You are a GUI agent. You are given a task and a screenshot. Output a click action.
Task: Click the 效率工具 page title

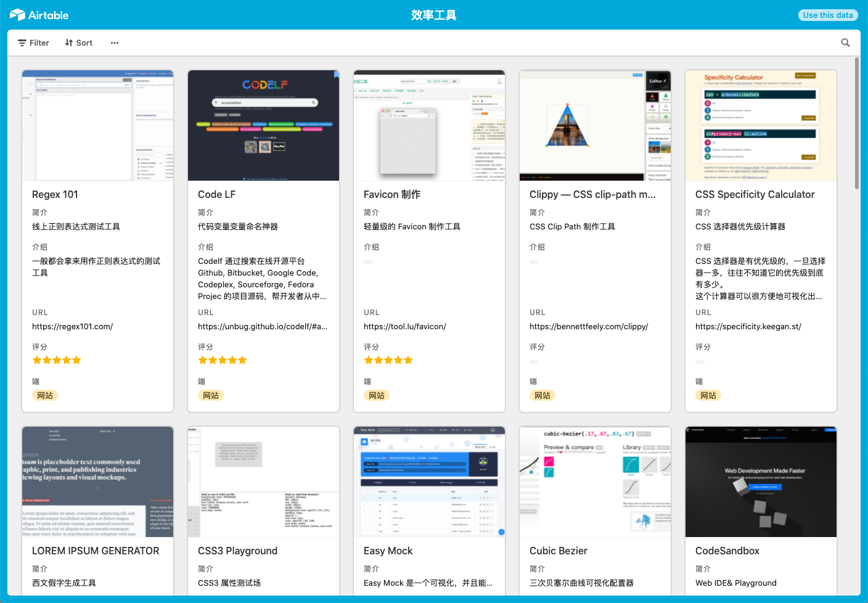[x=434, y=15]
